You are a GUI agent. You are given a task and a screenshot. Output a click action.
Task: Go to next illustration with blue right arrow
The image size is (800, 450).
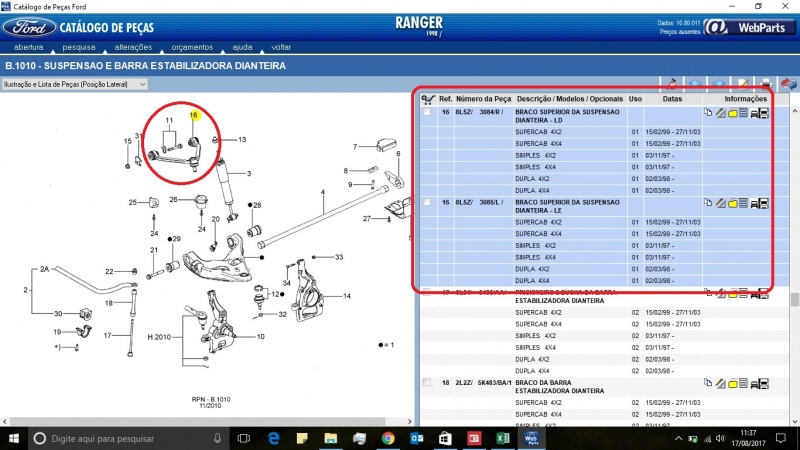coord(719,83)
